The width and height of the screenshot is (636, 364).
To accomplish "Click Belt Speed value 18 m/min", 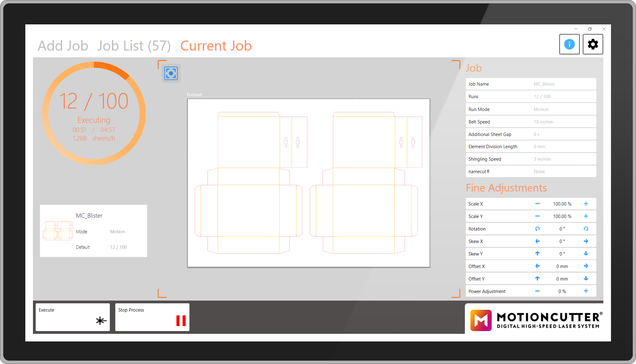I will (x=544, y=122).
